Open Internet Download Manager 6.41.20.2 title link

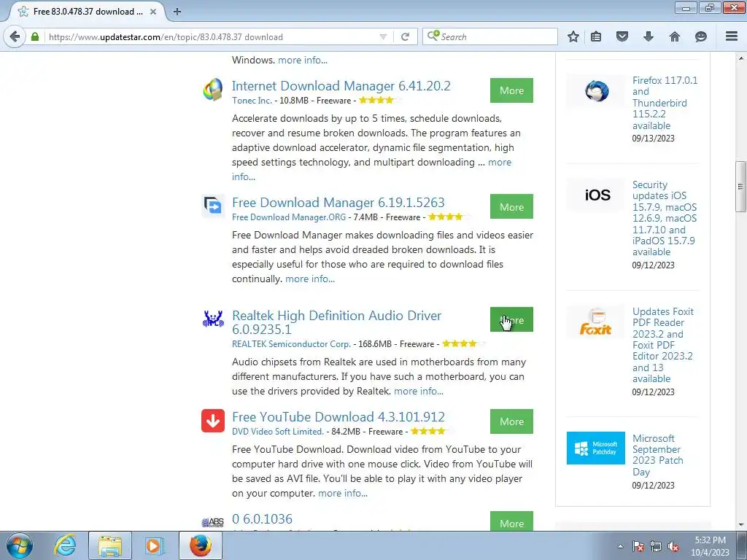341,86
